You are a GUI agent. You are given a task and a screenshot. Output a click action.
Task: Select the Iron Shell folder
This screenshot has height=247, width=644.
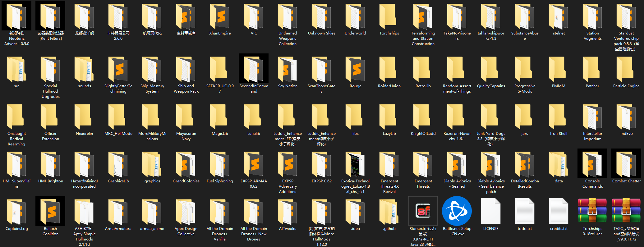[x=559, y=117]
